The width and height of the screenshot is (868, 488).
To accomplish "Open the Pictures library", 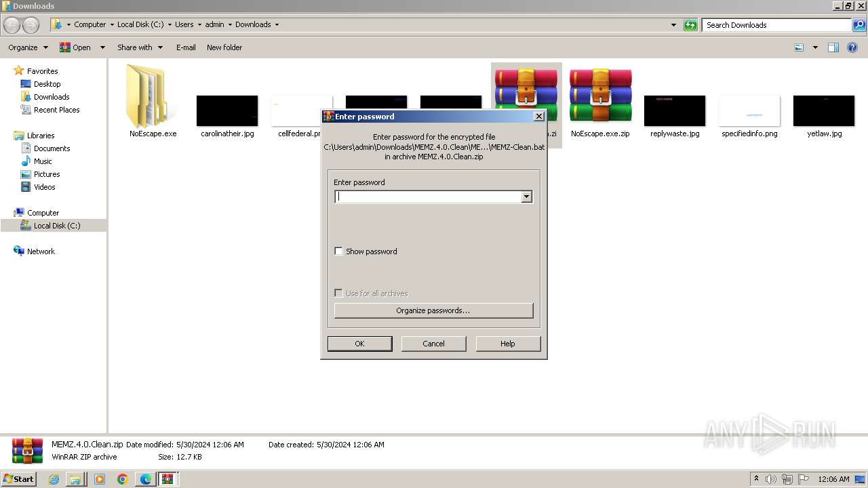I will [45, 174].
